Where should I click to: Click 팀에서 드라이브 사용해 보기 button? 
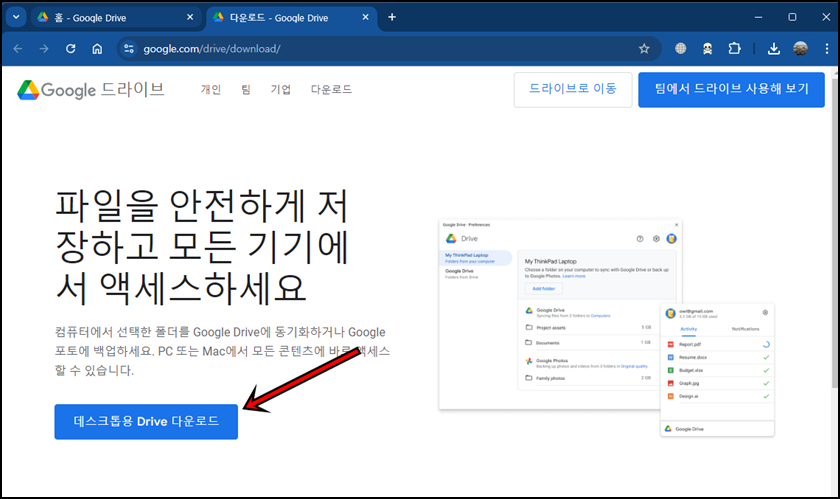point(731,90)
